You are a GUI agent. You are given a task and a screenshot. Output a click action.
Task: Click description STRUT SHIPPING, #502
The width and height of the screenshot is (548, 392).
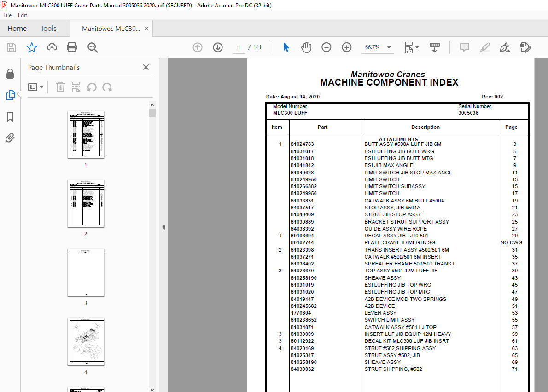click(393, 369)
